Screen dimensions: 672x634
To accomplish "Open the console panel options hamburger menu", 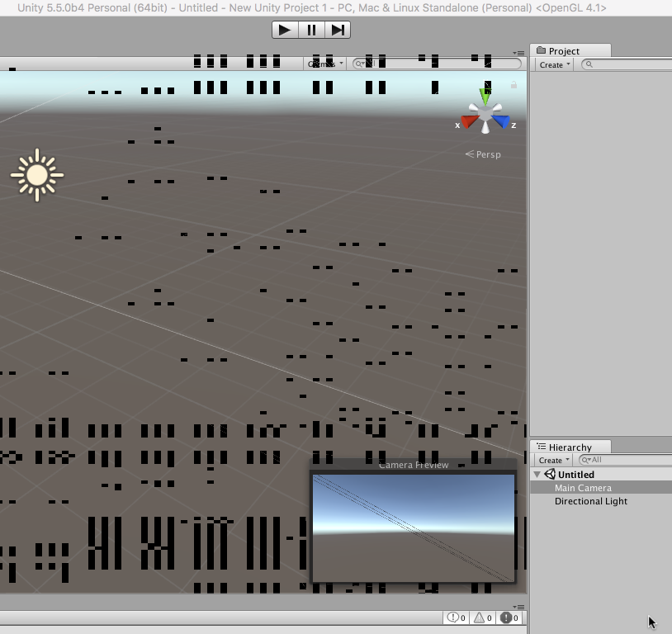I will [519, 605].
